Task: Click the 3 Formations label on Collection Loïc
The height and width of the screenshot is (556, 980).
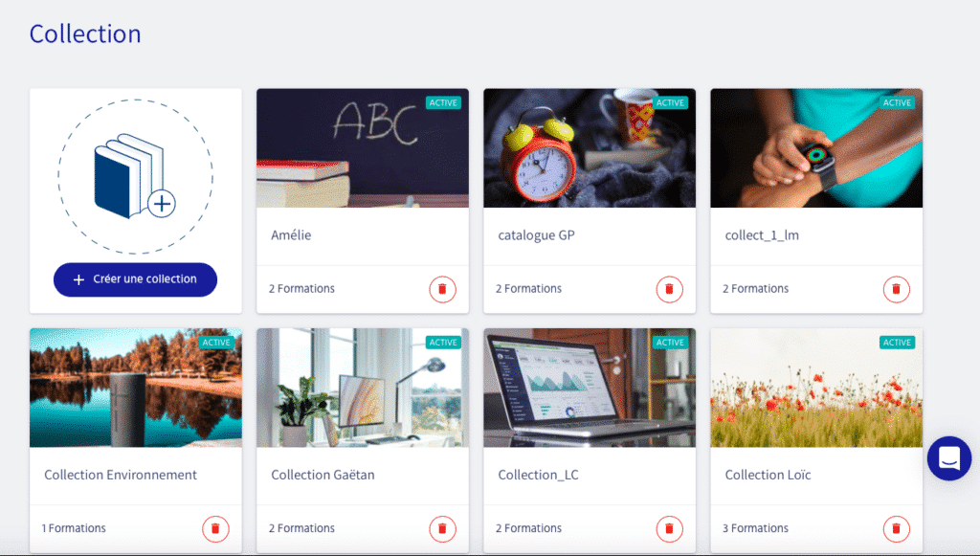Action: tap(756, 528)
